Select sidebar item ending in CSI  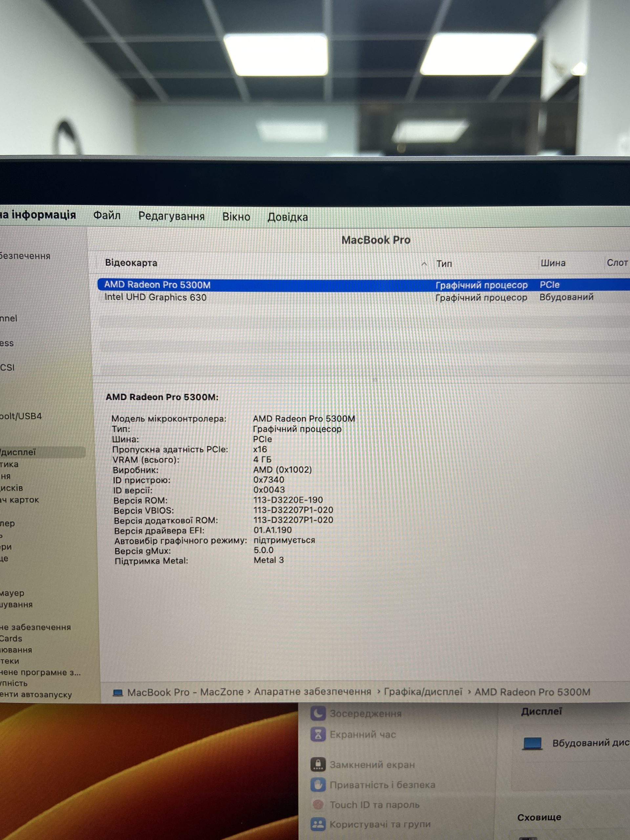tap(7, 367)
